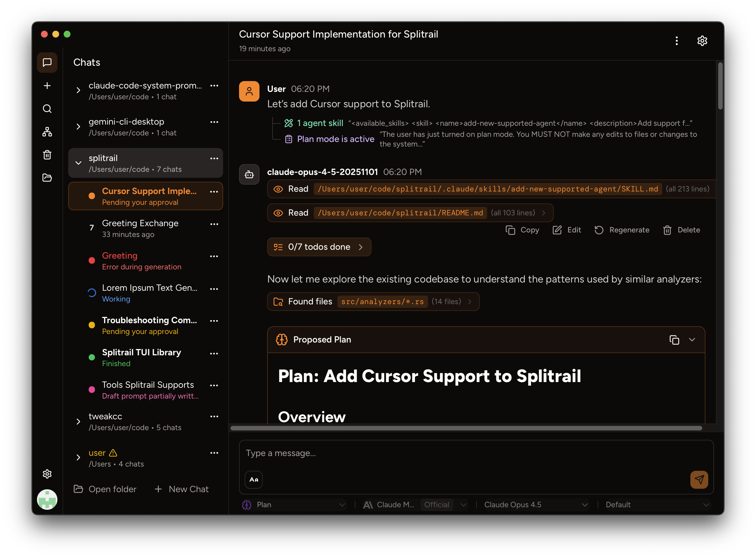
Task: Collapse the splitrail project folder
Action: [x=78, y=163]
